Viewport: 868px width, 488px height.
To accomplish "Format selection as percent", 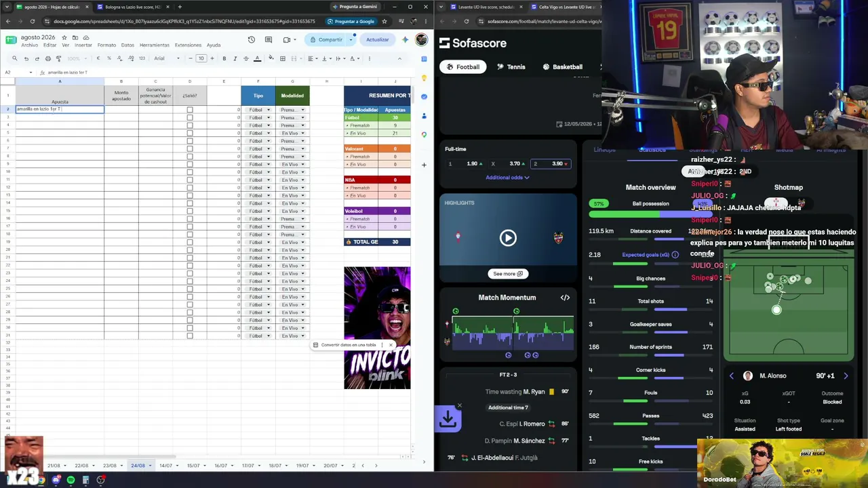I will 109,58.
